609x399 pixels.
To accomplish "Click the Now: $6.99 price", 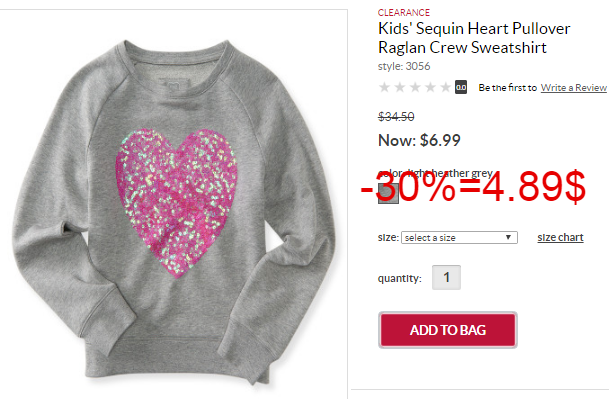I will (419, 140).
